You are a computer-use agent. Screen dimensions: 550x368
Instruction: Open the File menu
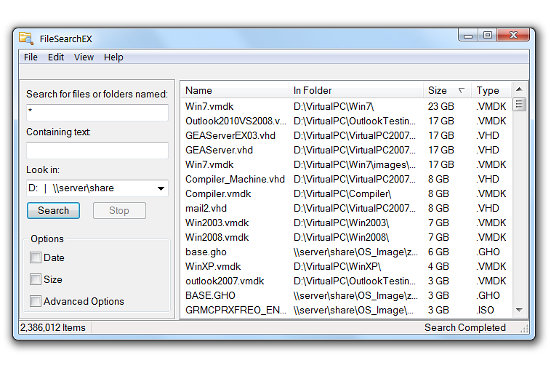click(31, 57)
